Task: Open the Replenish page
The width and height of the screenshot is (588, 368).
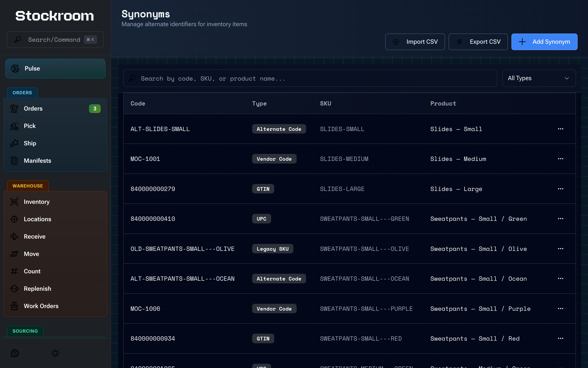Action: pyautogui.click(x=55, y=289)
